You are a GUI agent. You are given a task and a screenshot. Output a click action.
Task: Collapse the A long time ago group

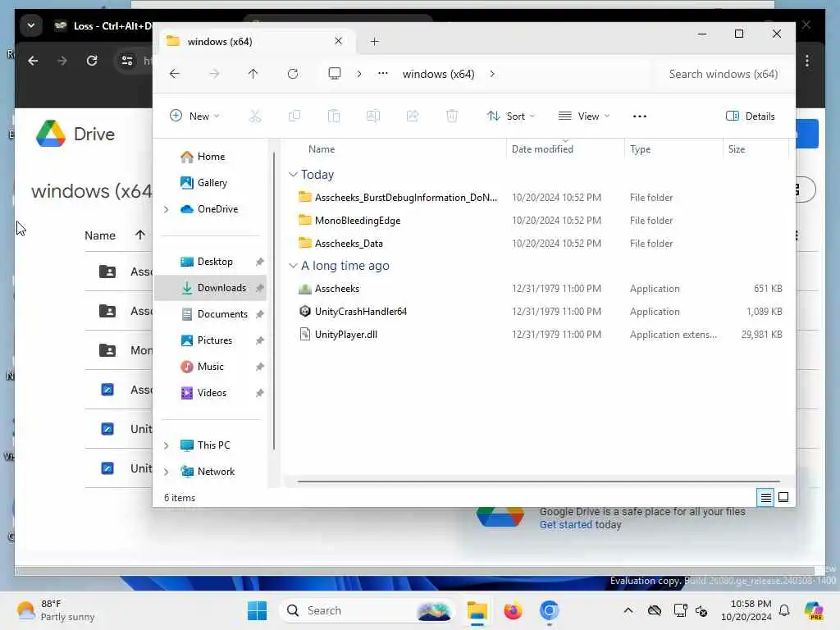(293, 265)
